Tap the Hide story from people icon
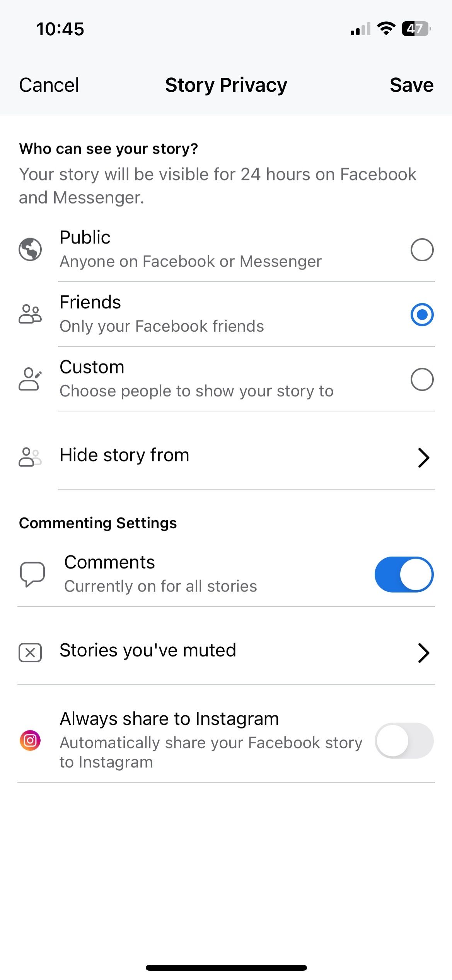This screenshot has width=452, height=980. point(30,457)
